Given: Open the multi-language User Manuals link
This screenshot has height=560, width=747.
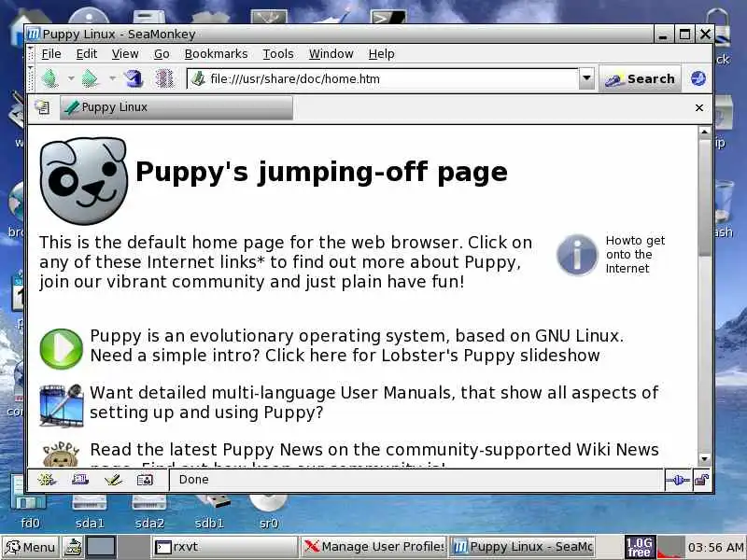Looking at the screenshot, I should click(374, 402).
